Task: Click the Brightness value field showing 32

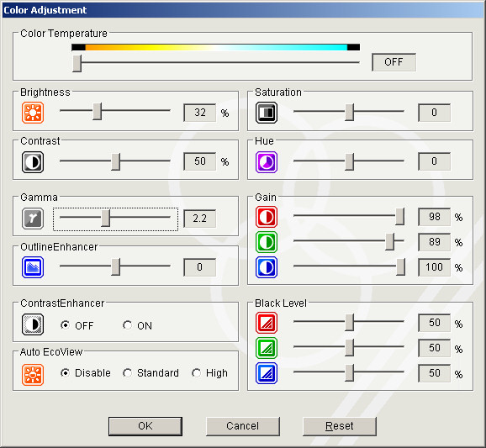Action: pos(200,113)
